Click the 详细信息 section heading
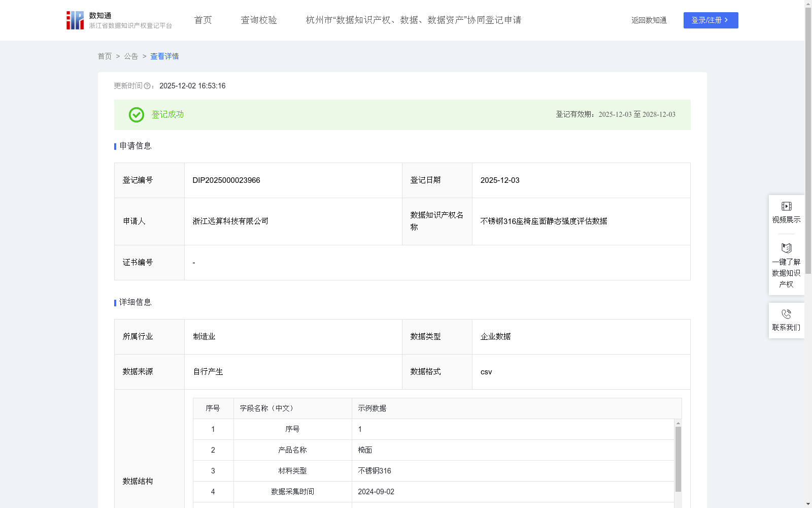 pyautogui.click(x=136, y=303)
